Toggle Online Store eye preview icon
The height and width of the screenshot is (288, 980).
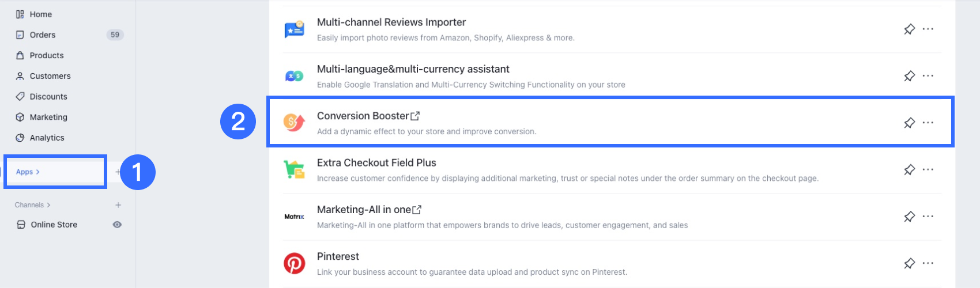(117, 225)
